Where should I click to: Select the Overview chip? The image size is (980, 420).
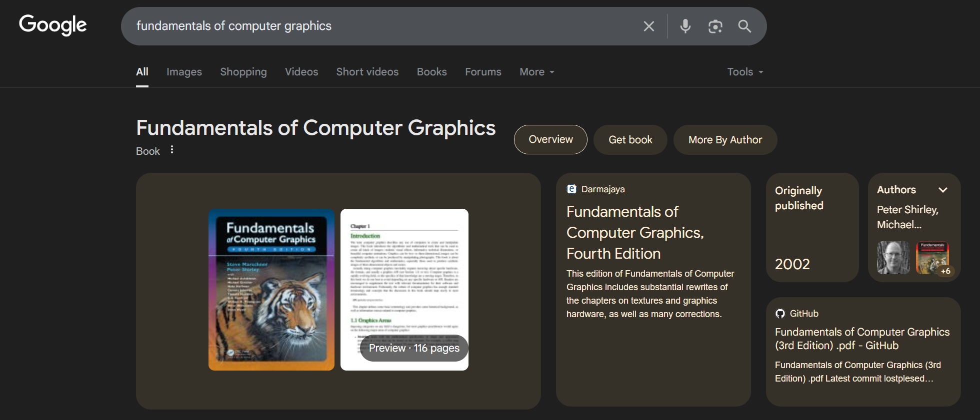coord(550,139)
